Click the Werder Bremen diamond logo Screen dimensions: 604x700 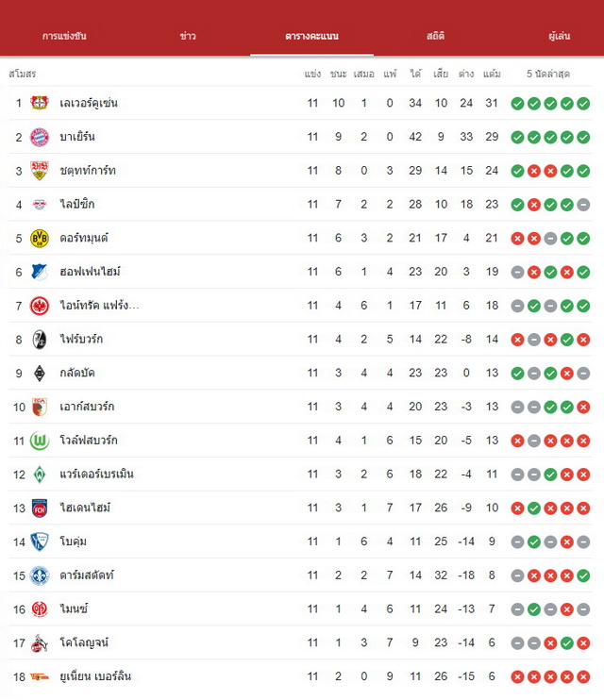coord(40,475)
